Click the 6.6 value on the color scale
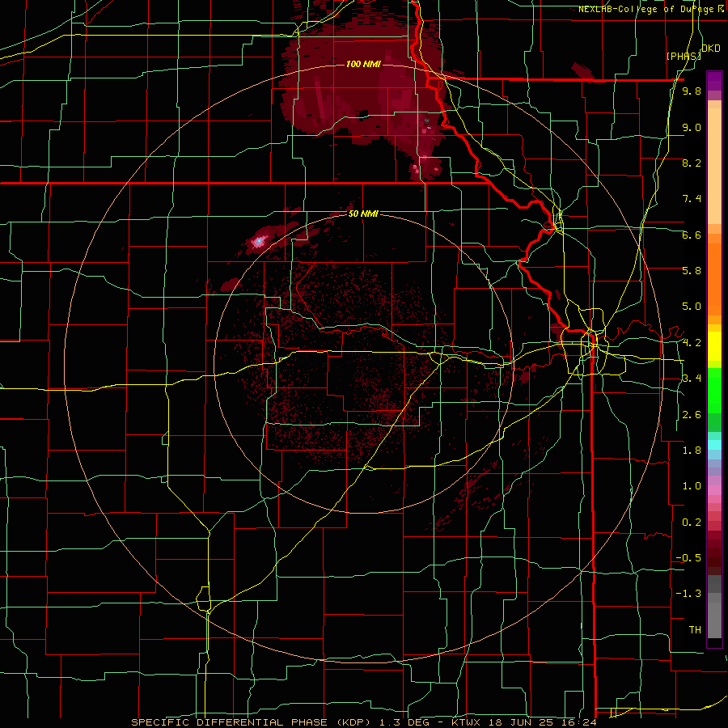This screenshot has width=728, height=728. (692, 235)
